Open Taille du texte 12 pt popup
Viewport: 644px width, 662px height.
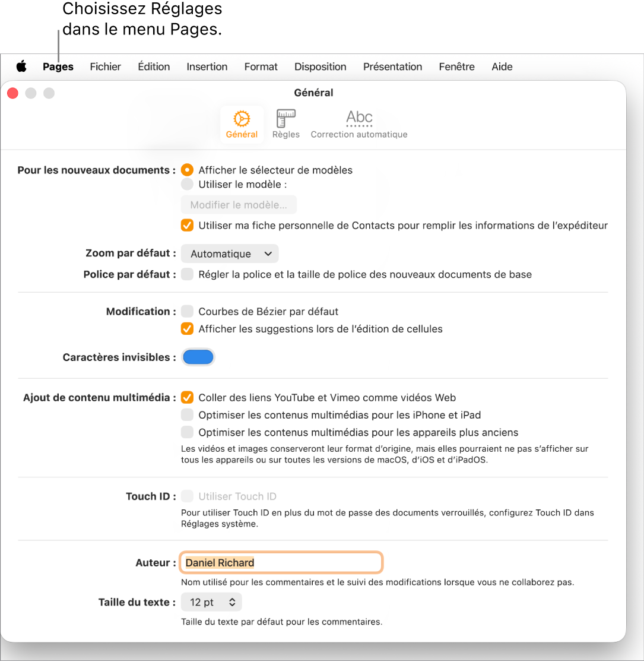tap(211, 603)
